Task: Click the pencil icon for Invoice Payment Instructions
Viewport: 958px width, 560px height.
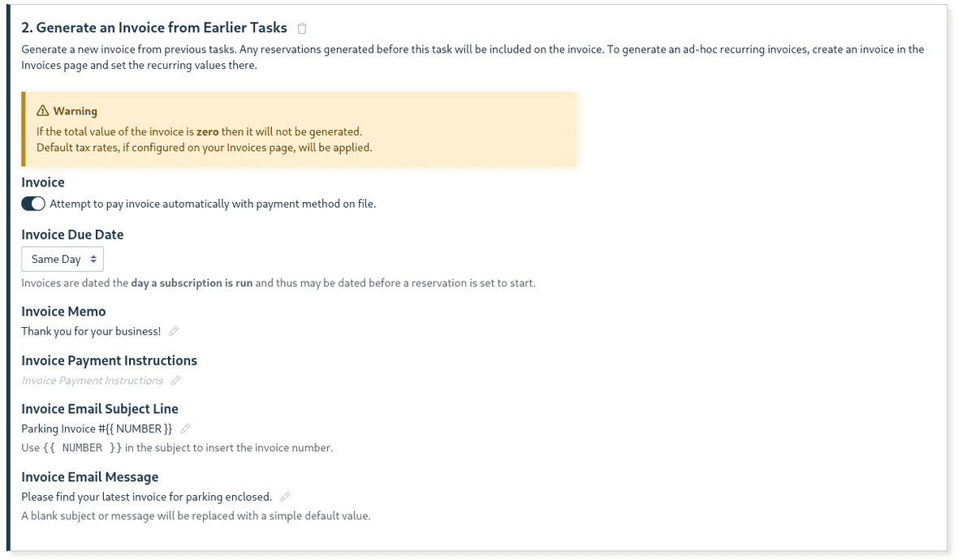Action: pos(176,380)
